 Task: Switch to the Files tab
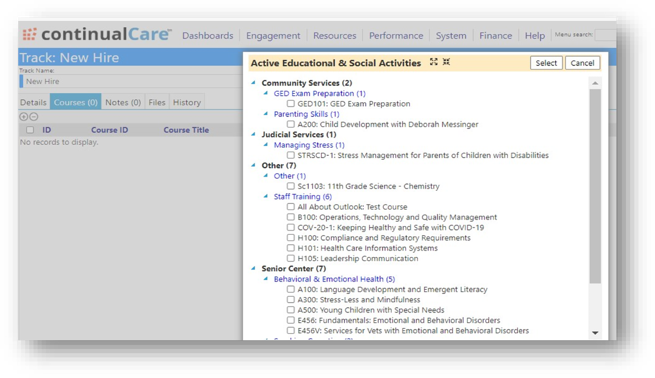[x=157, y=102]
